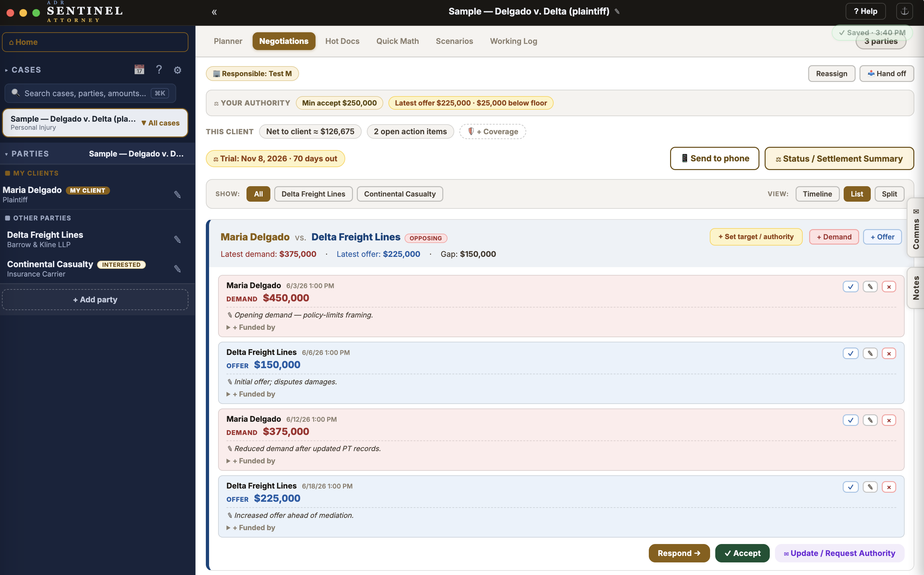Image resolution: width=924 pixels, height=575 pixels.
Task: Open the Hot Docs tab
Action: click(x=342, y=41)
